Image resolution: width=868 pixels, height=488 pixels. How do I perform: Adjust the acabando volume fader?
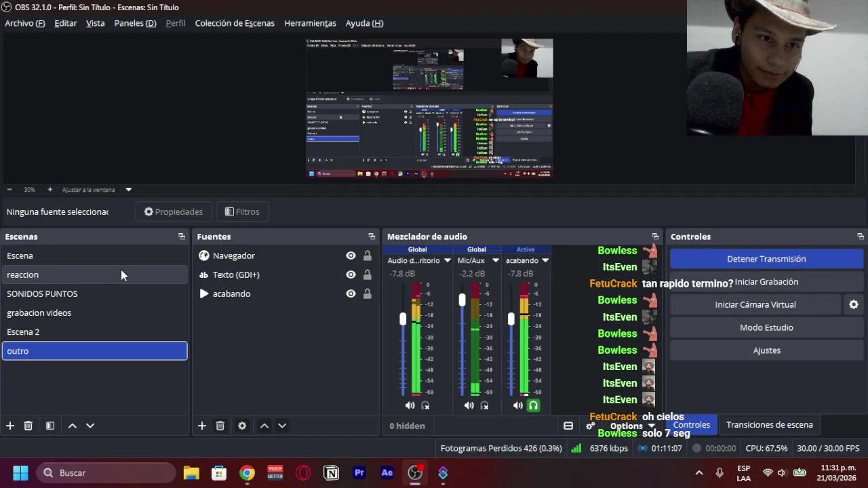pos(511,319)
